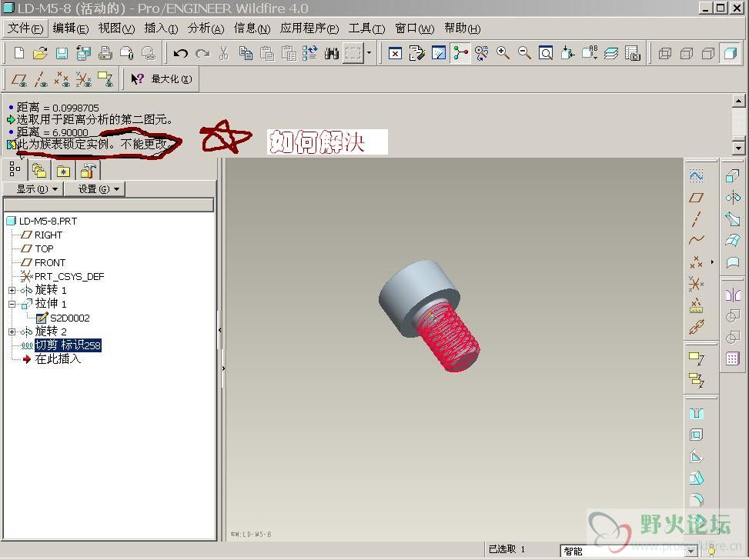Regenerate model icon in toolbar

tap(309, 53)
